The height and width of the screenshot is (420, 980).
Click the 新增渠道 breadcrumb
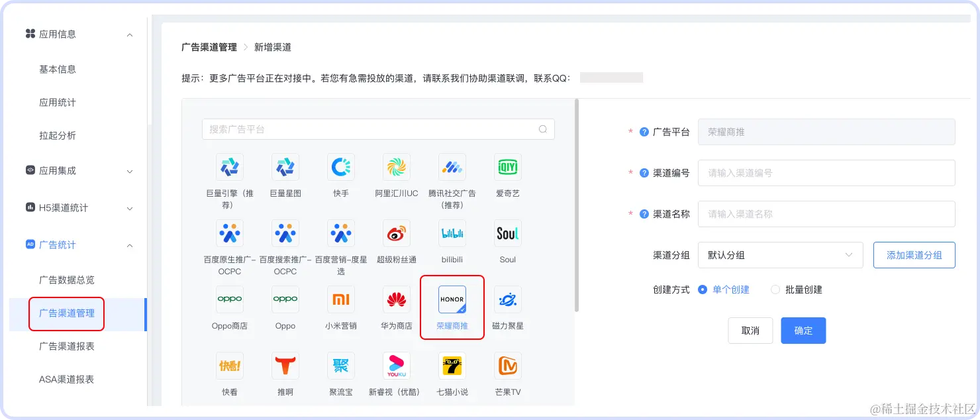(273, 47)
